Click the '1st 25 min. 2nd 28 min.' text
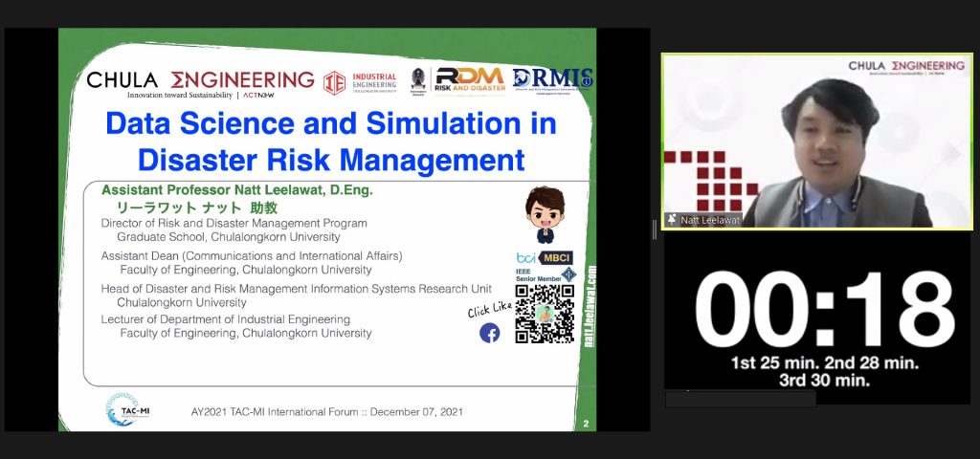The image size is (980, 459). (824, 362)
